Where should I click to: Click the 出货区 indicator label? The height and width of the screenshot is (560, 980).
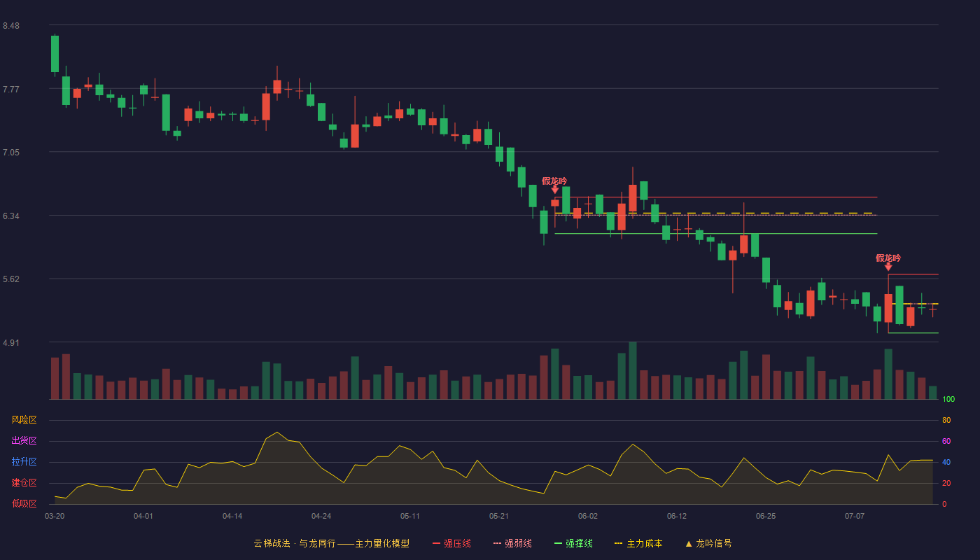[24, 441]
